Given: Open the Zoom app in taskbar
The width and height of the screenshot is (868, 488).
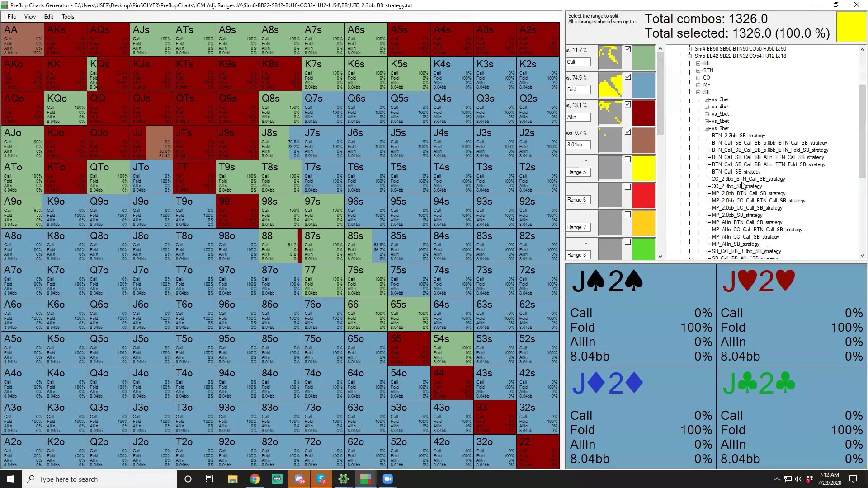Looking at the screenshot, I should pyautogui.click(x=388, y=479).
